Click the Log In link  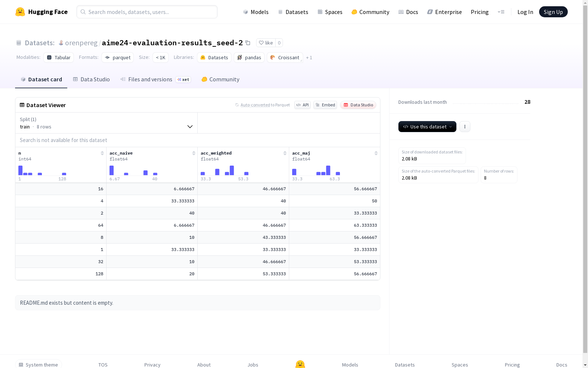click(525, 12)
